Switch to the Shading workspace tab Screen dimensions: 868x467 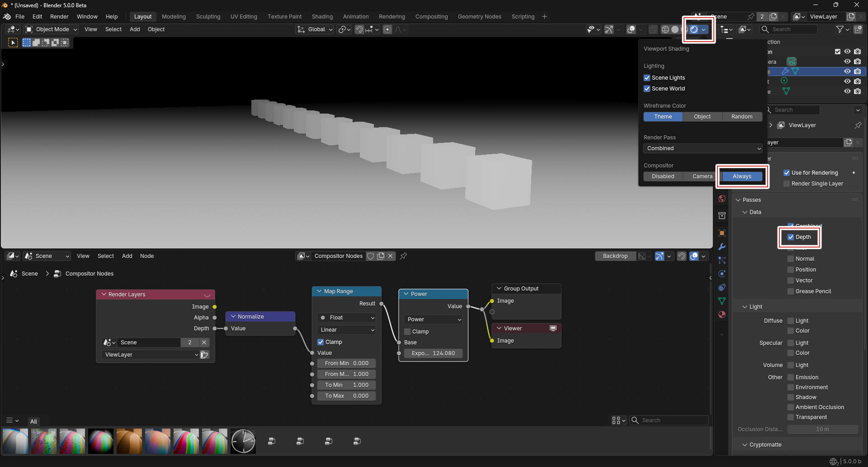(x=322, y=17)
